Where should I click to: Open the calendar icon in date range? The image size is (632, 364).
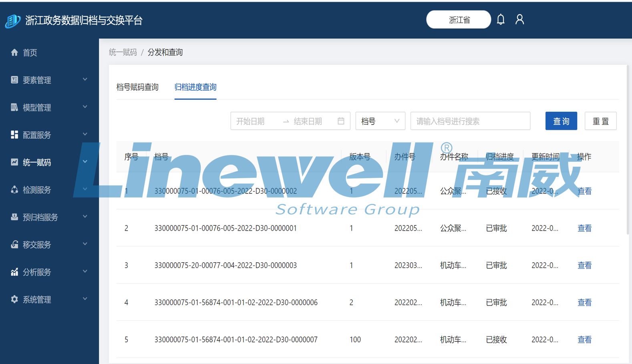click(341, 121)
